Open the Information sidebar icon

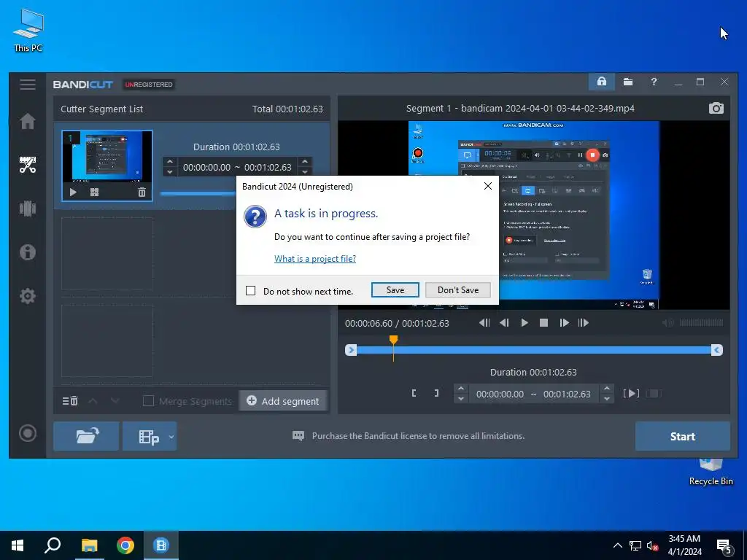pyautogui.click(x=28, y=252)
